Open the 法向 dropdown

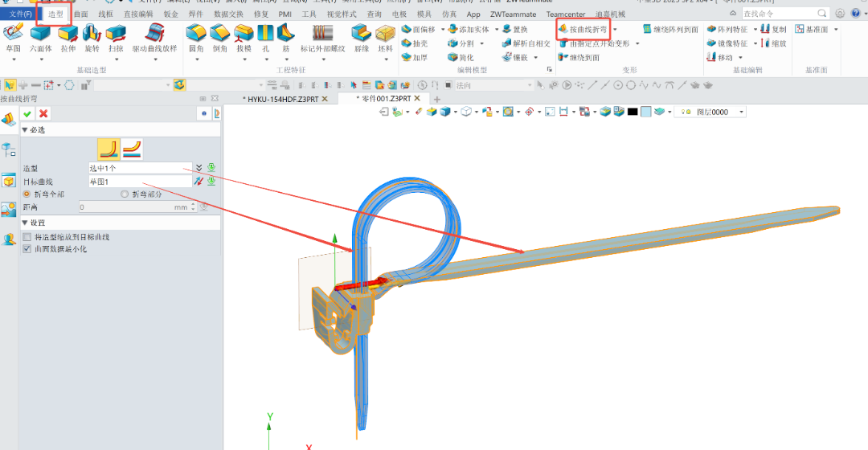click(x=530, y=85)
